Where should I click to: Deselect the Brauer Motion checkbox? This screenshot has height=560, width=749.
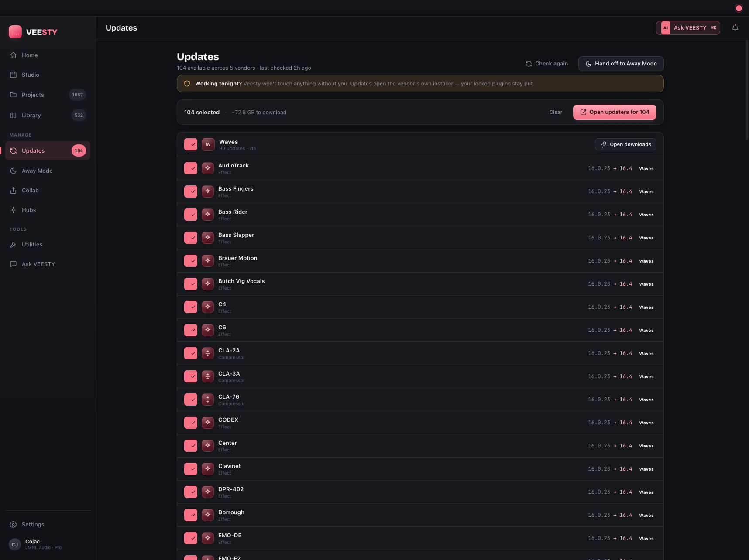(x=191, y=261)
